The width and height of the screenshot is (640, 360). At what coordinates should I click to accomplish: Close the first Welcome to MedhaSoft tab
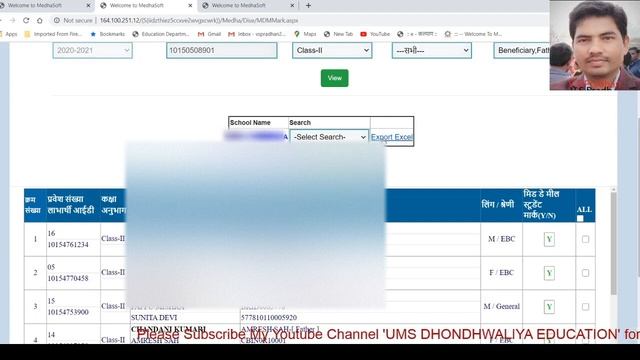(x=88, y=6)
